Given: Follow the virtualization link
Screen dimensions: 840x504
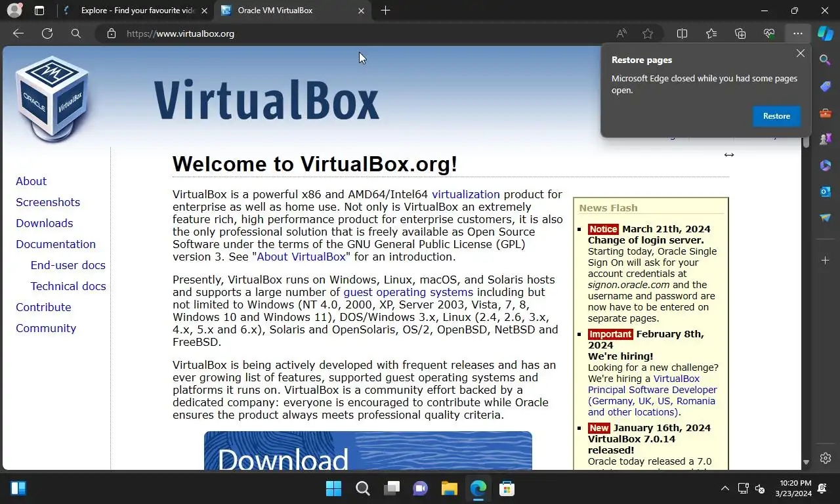Looking at the screenshot, I should coord(466,194).
